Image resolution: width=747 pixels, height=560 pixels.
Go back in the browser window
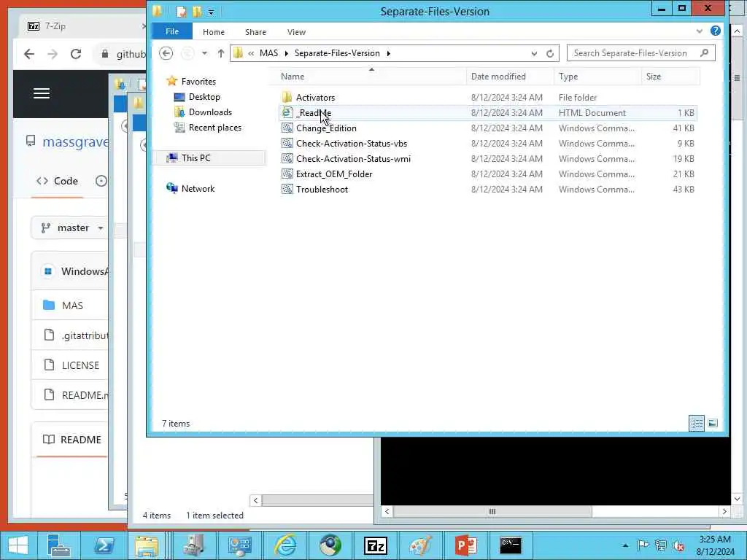coord(29,54)
